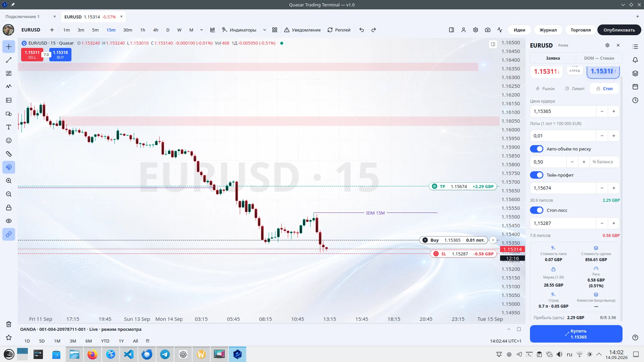Open the Идеи button
This screenshot has height=362, width=644.
[519, 30]
